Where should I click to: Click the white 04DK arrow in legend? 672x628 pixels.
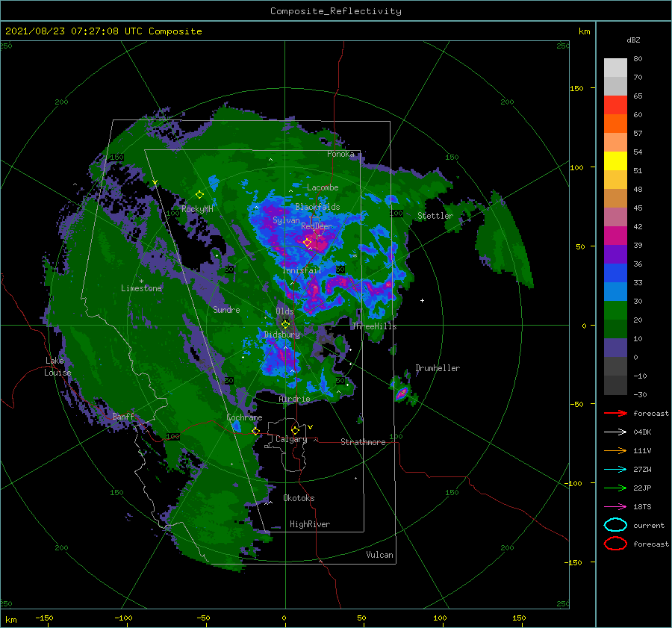[x=615, y=432]
